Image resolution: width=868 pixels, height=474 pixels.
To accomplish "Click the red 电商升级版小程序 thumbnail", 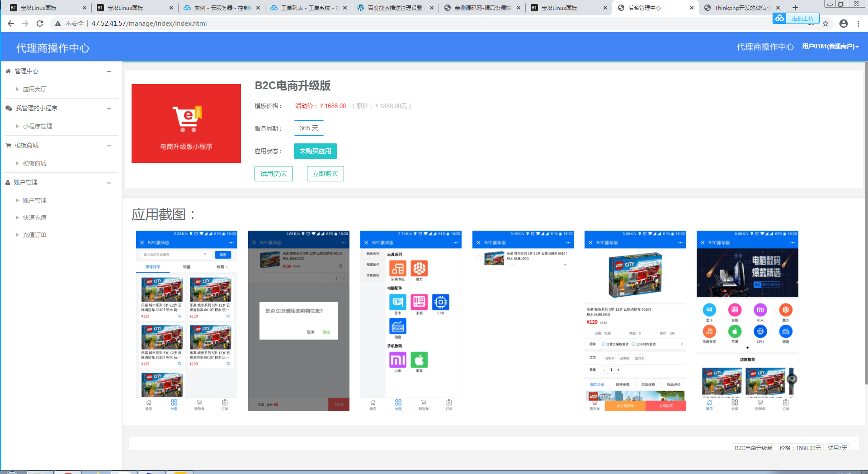I will coord(186,123).
